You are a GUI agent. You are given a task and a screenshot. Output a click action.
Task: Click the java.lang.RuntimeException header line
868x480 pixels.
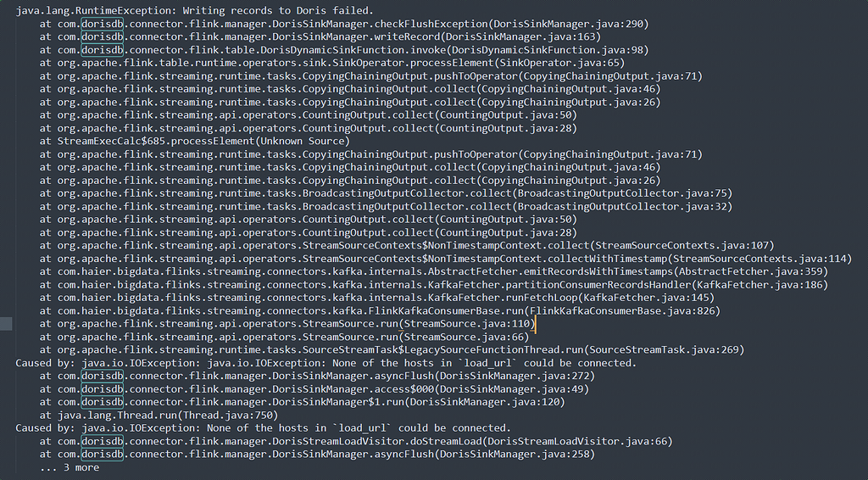click(x=194, y=11)
